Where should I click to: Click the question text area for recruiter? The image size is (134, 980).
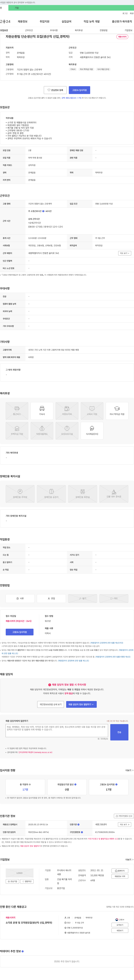click(57, 730)
